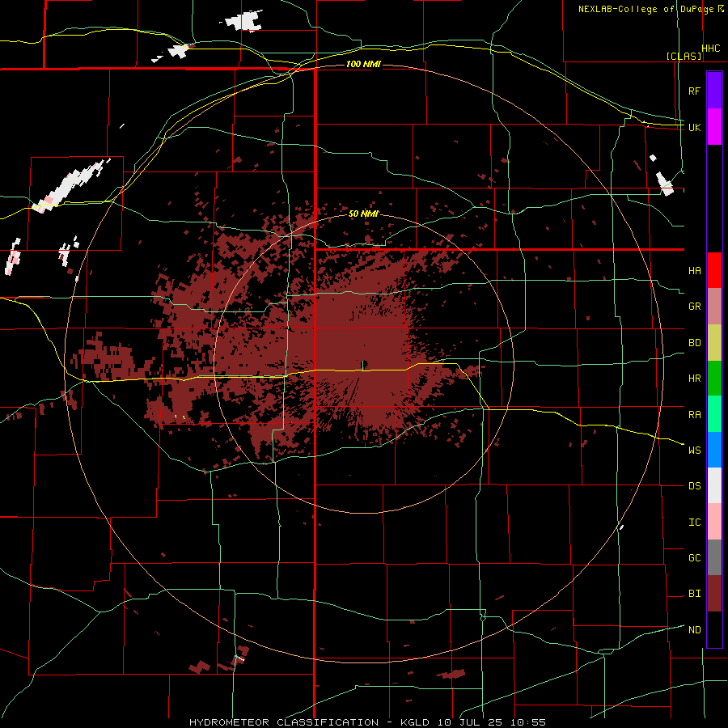Click the RA light-green legend swatch
Screen dimensions: 728x728
(714, 414)
